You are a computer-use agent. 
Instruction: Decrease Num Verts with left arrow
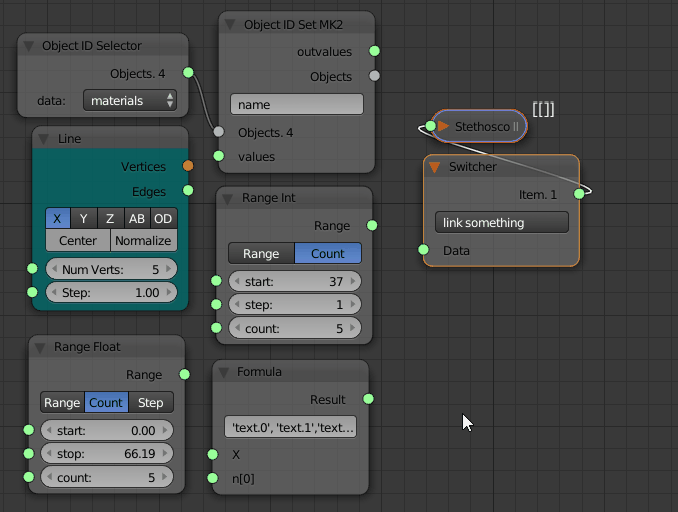tap(54, 269)
